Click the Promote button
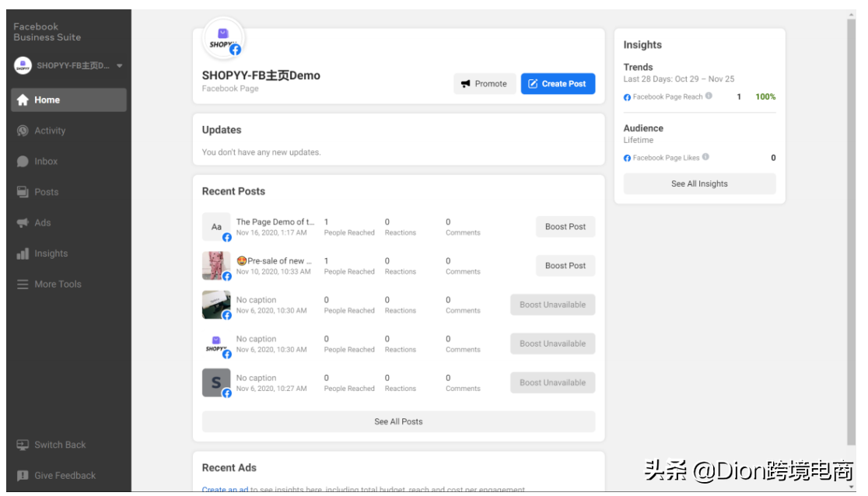The width and height of the screenshot is (868, 496). (485, 84)
